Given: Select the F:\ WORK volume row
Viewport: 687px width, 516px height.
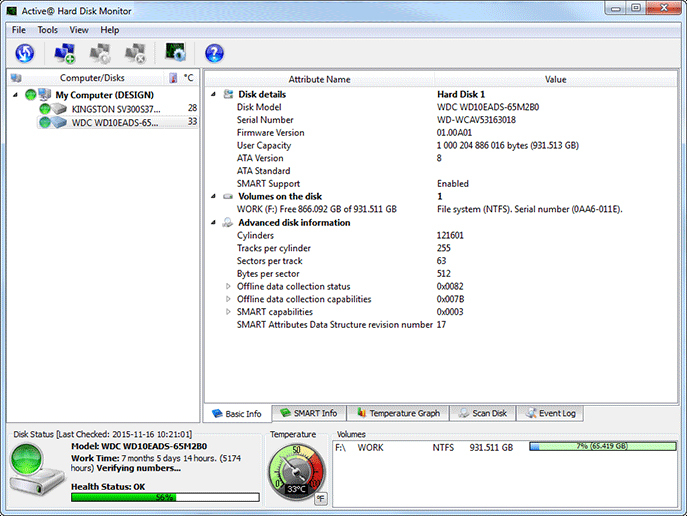Looking at the screenshot, I should [504, 447].
